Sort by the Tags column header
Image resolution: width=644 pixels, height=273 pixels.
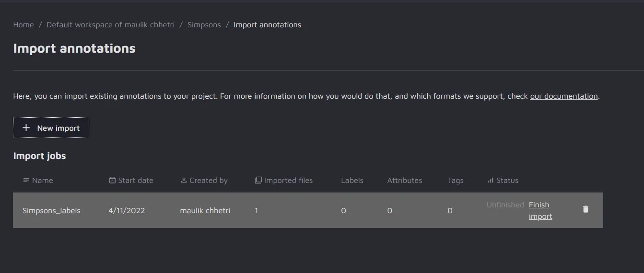(x=455, y=181)
